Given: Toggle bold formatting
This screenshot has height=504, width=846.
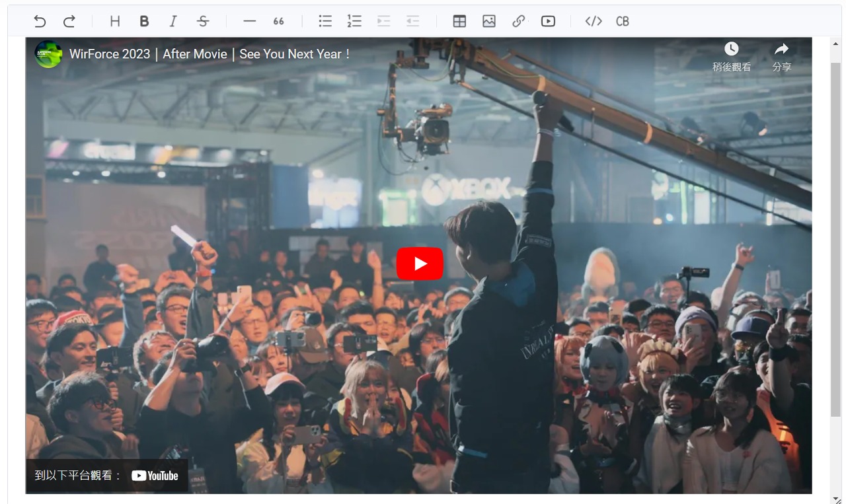Looking at the screenshot, I should click(x=144, y=21).
